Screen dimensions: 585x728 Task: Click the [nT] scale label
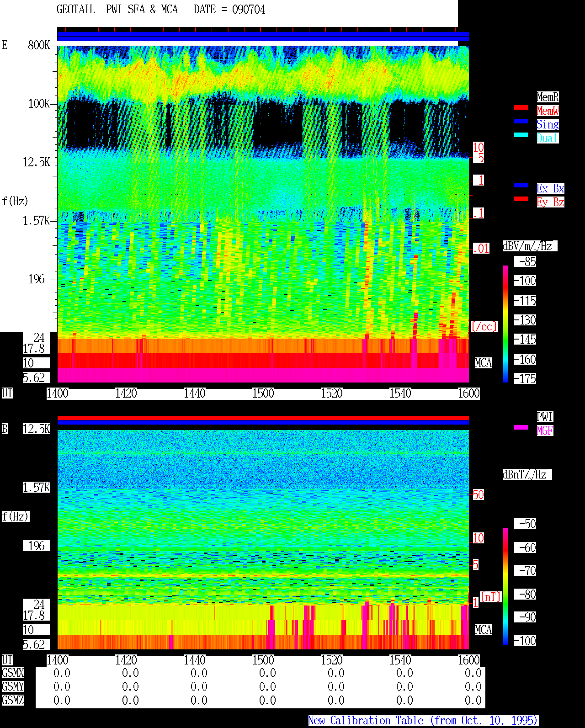click(491, 597)
